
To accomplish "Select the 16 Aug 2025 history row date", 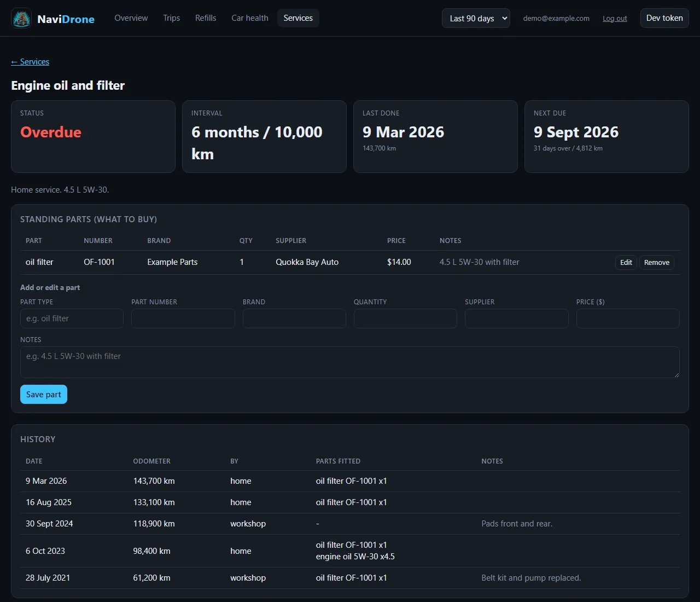I will pos(49,502).
